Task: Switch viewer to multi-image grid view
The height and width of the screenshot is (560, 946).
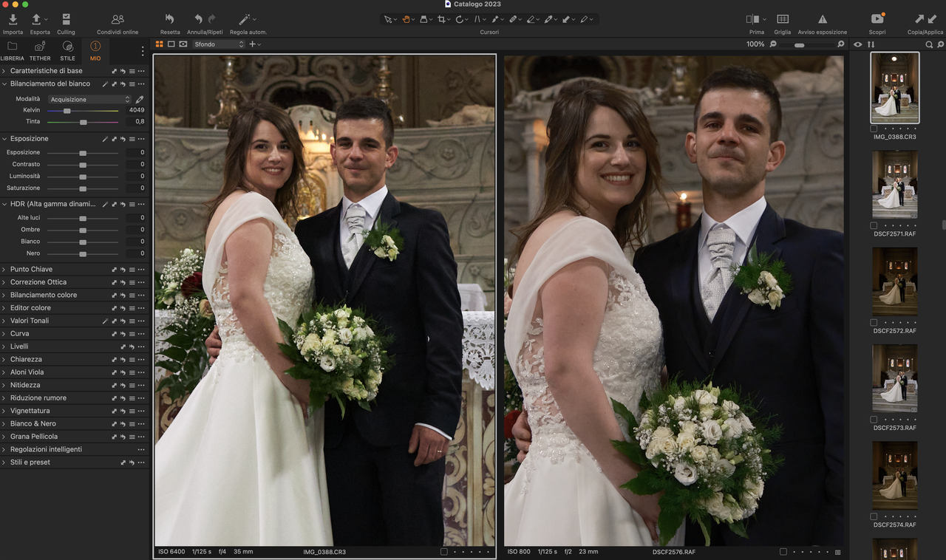Action: (x=160, y=44)
